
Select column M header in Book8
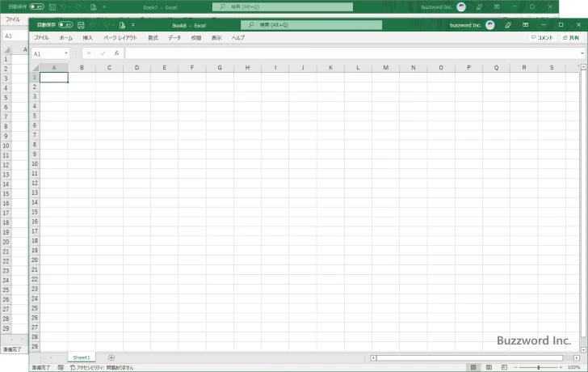pos(385,68)
